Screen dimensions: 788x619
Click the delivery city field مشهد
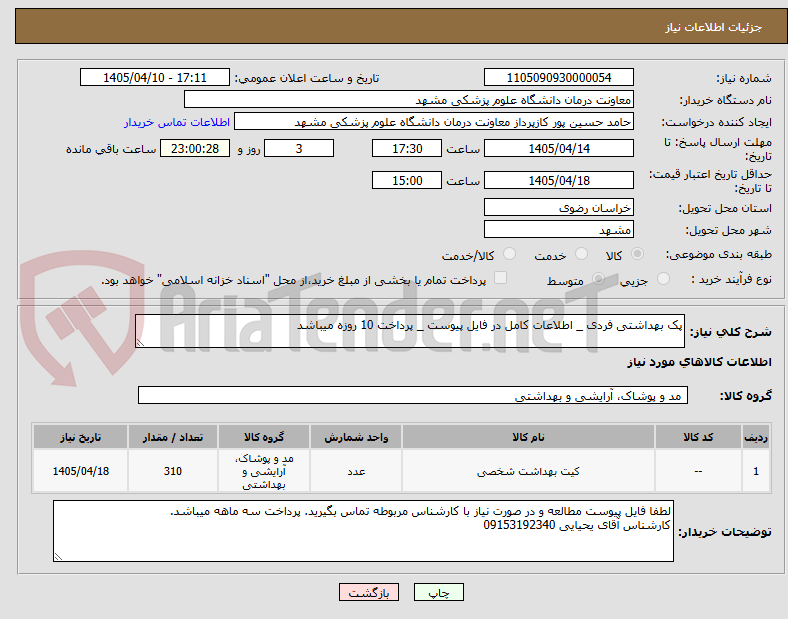[558, 229]
